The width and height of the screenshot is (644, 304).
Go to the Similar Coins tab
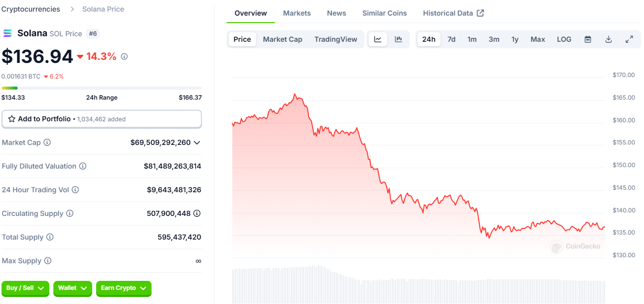click(384, 13)
